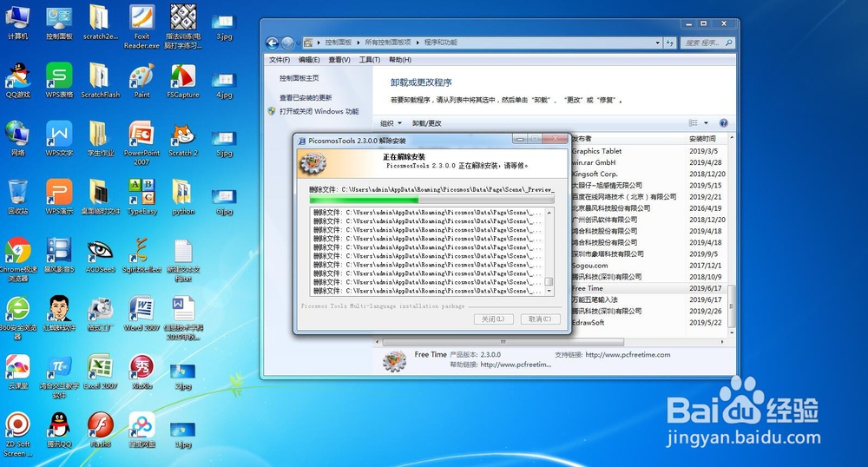Screen dimensions: 868x467
Task: Click uninstall log list scrollbar
Action: [x=549, y=252]
